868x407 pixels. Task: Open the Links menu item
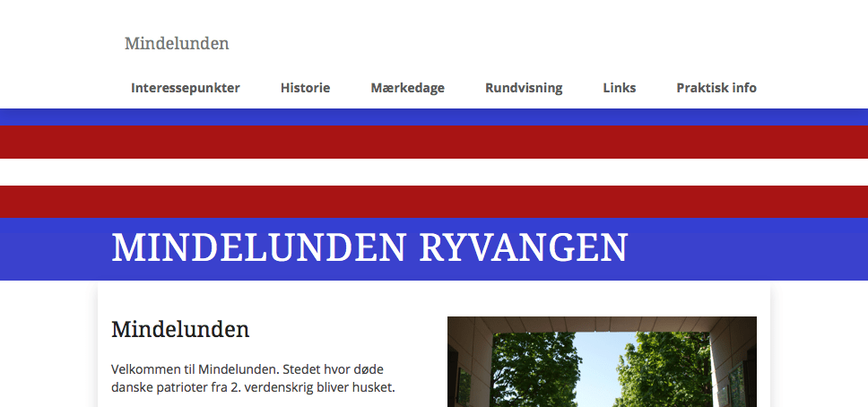point(620,88)
